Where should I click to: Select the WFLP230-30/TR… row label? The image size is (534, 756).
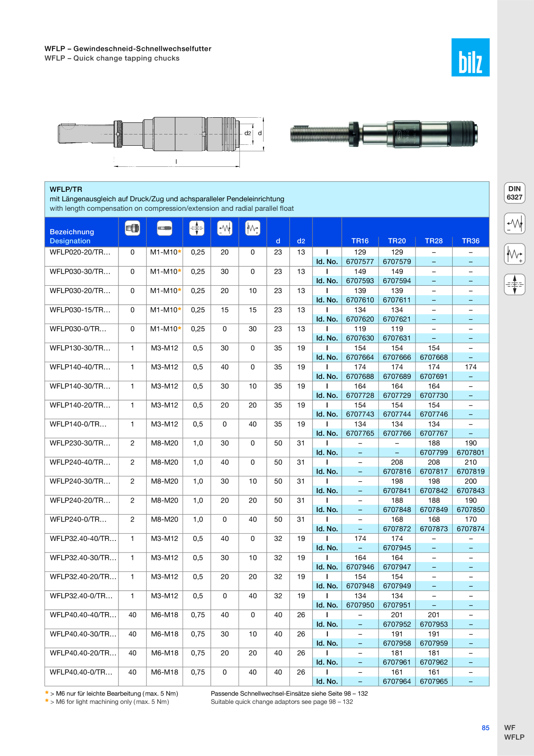pyautogui.click(x=80, y=443)
